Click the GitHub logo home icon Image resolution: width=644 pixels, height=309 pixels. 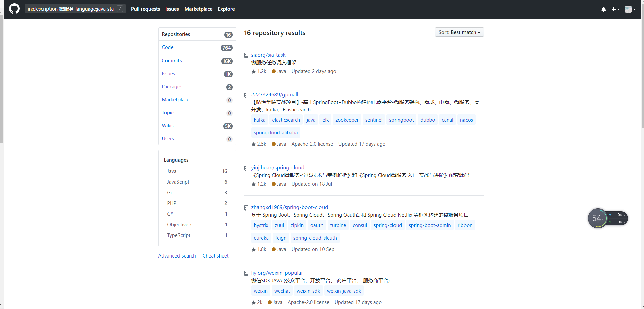coord(14,9)
